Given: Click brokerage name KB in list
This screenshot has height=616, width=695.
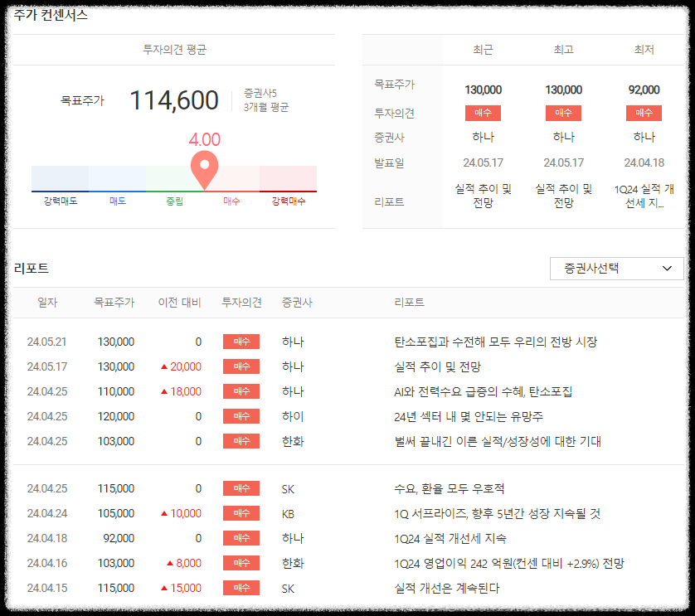Looking at the screenshot, I should click(x=288, y=514).
